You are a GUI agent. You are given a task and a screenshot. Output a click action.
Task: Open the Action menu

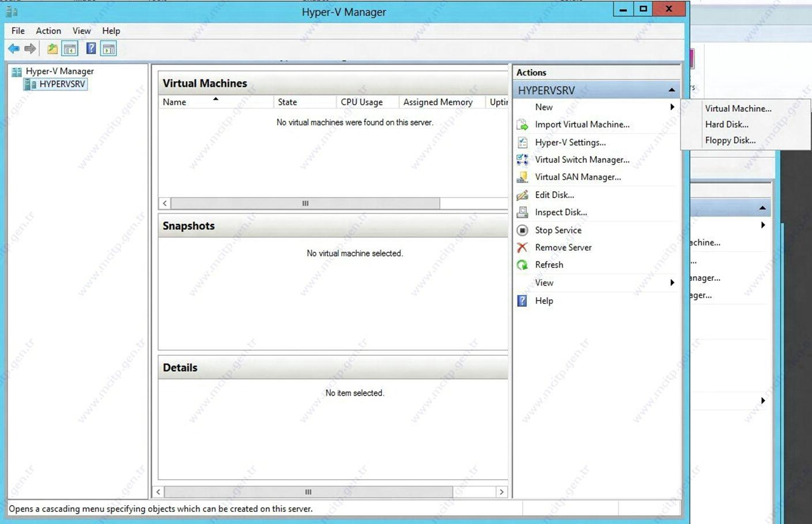pyautogui.click(x=48, y=31)
